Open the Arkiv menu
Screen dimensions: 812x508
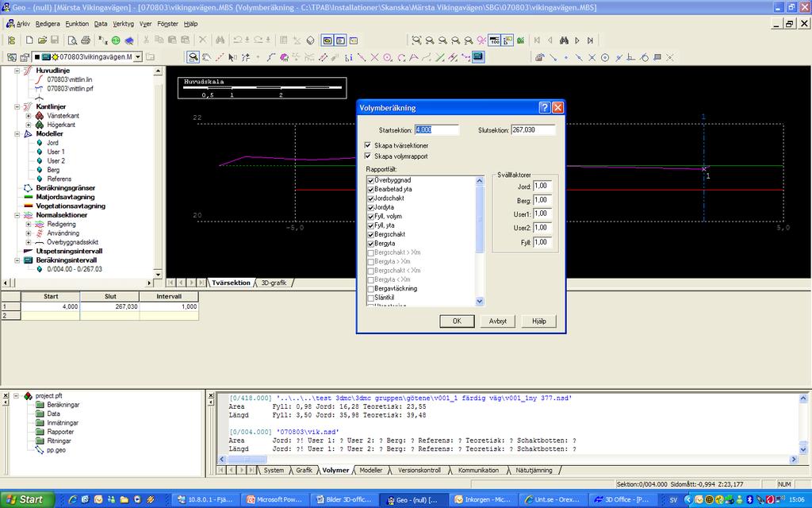[23, 24]
